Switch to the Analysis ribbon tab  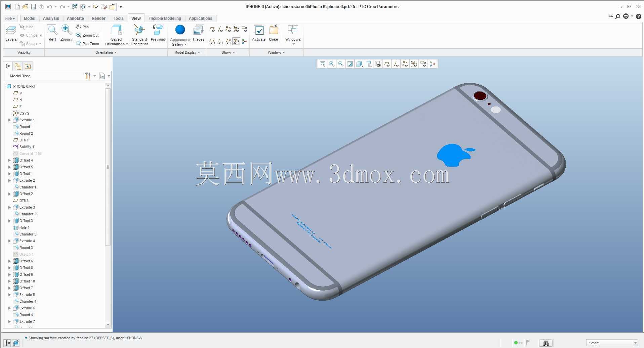tap(51, 18)
